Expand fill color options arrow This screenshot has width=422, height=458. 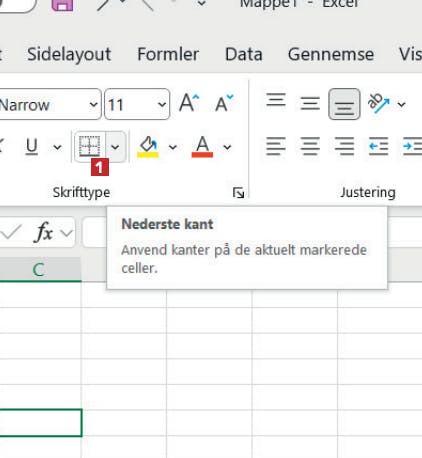[x=173, y=147]
